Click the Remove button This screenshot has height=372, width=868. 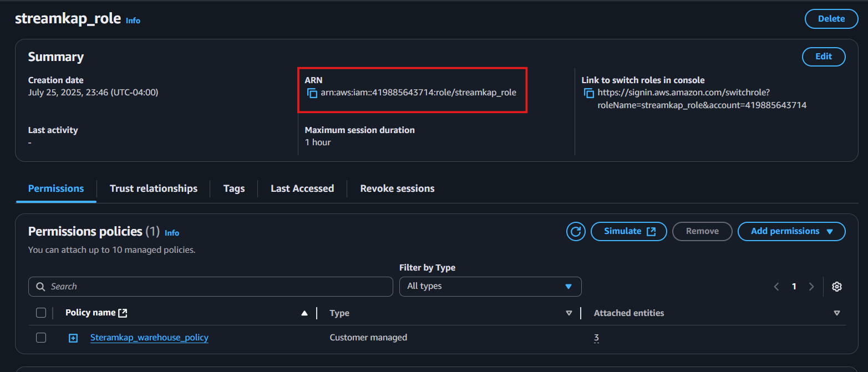[x=702, y=231]
